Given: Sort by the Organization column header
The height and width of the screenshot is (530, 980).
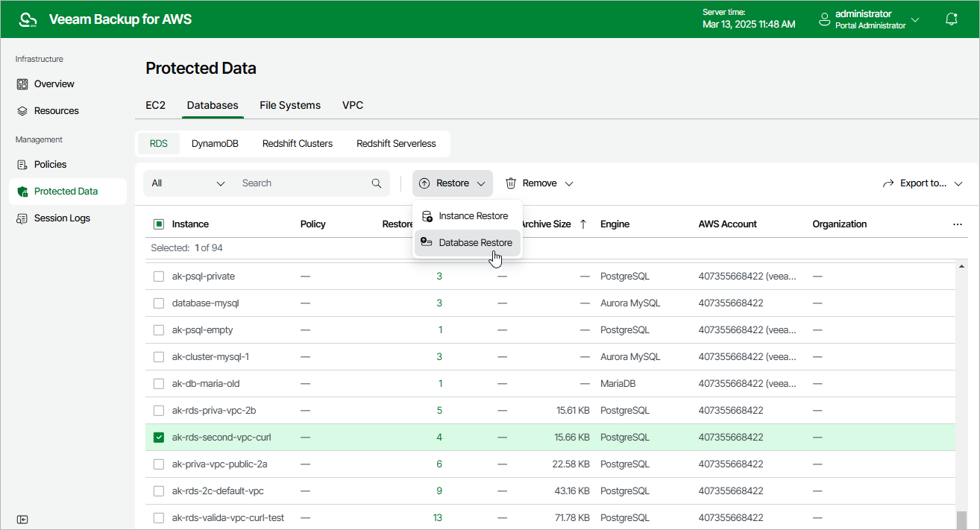Looking at the screenshot, I should pyautogui.click(x=840, y=224).
